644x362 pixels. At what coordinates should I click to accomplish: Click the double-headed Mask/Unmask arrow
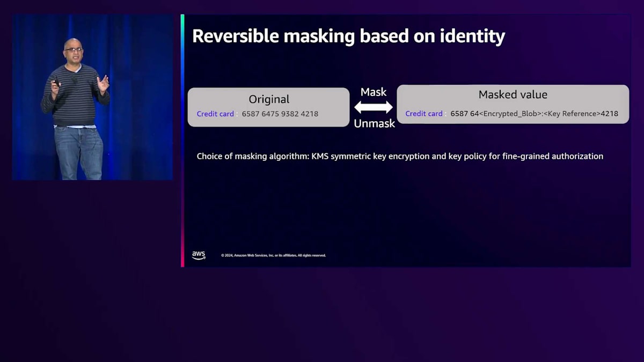coord(374,107)
